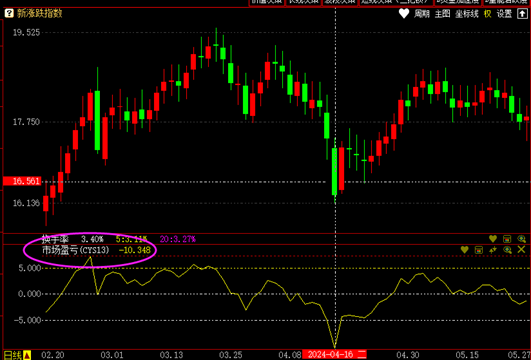This screenshot has width=531, height=360.
Task: Open the 市场盈亏 panel indicator window icon
Action: pyautogui.click(x=479, y=250)
